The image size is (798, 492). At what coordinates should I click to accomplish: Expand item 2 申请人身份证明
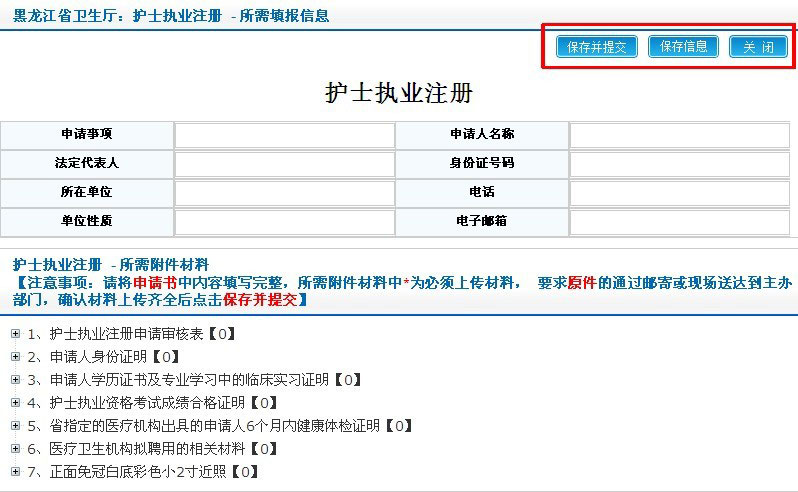[15, 356]
